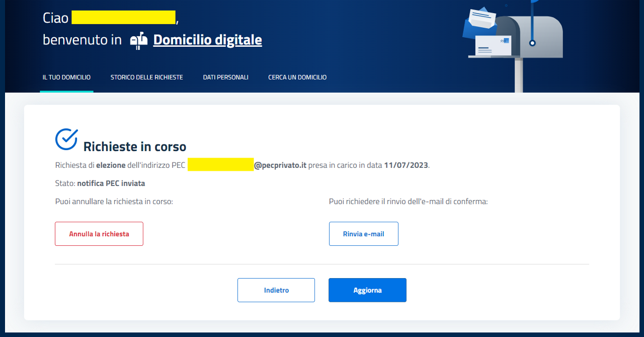Click the blue checkmark circle icon
This screenshot has height=337, width=644.
(66, 139)
